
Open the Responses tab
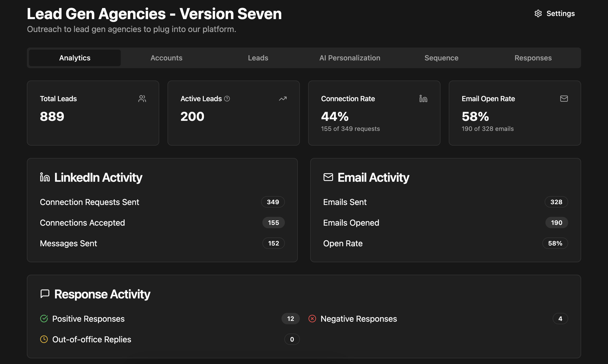click(533, 58)
